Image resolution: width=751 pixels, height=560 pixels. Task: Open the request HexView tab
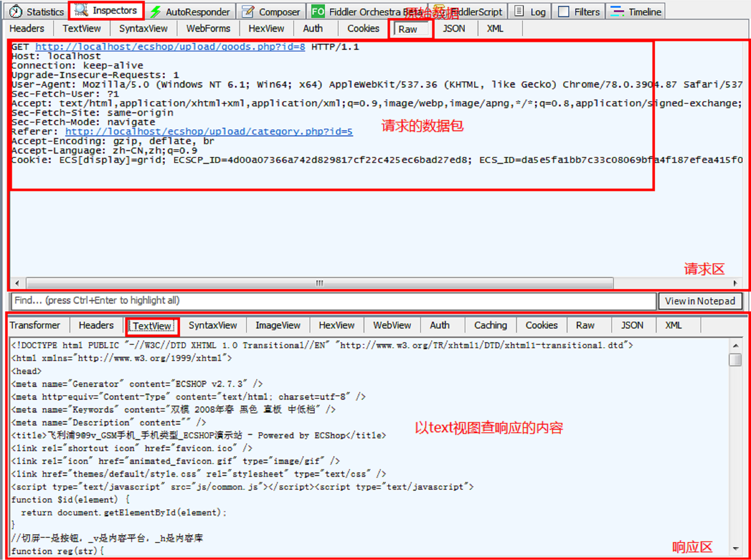[266, 29]
